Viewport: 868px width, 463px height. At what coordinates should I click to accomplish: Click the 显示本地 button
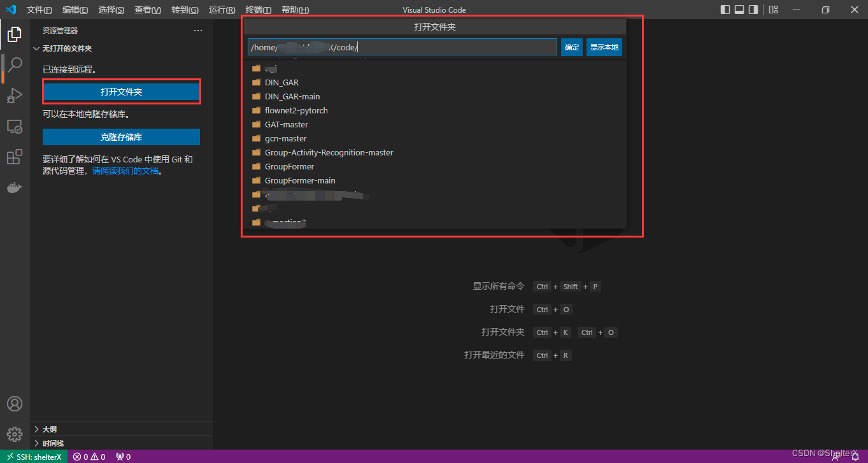[604, 47]
